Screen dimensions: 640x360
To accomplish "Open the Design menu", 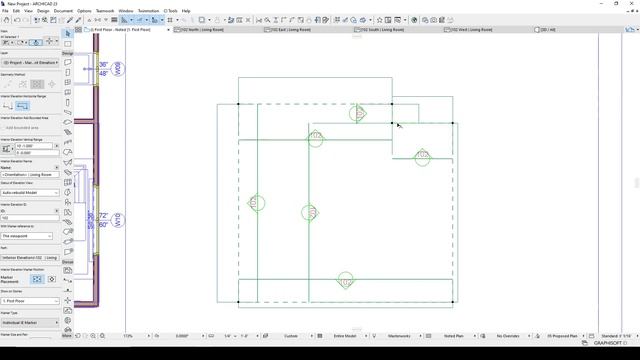I will tap(43, 11).
